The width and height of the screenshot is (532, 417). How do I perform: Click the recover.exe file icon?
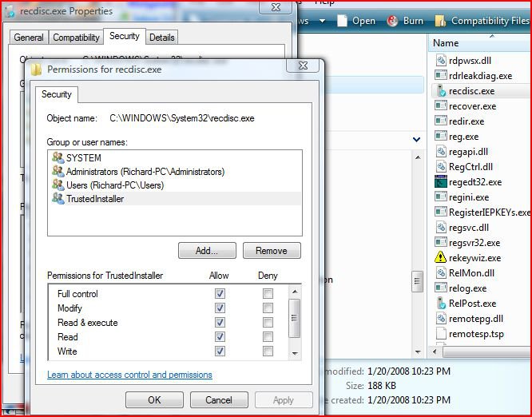click(x=440, y=106)
